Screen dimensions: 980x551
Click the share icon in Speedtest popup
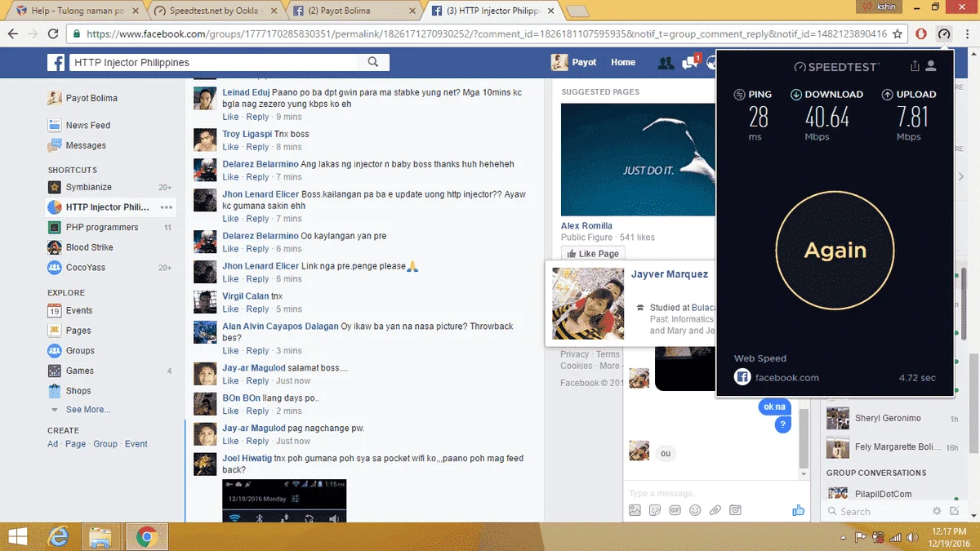click(x=915, y=66)
